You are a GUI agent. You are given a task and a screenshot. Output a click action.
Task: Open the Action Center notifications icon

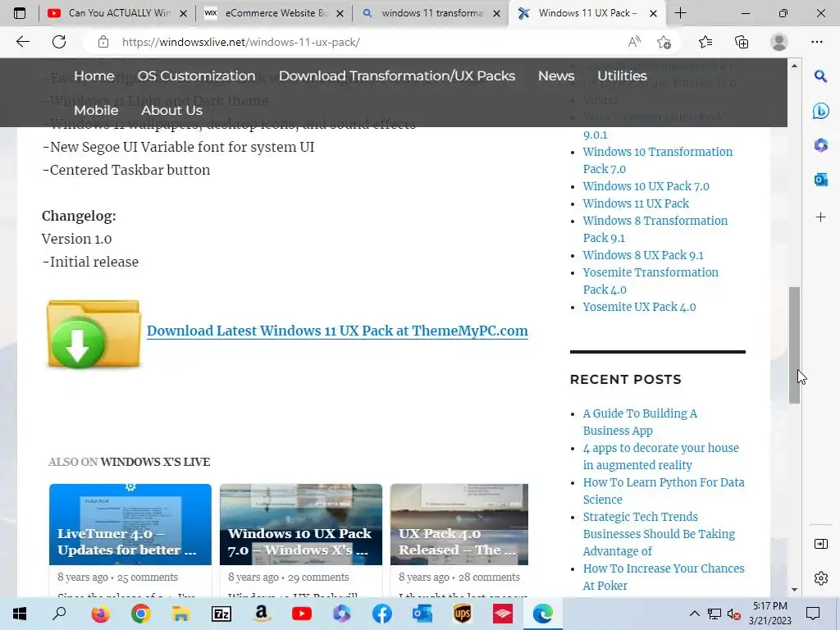[x=813, y=614]
